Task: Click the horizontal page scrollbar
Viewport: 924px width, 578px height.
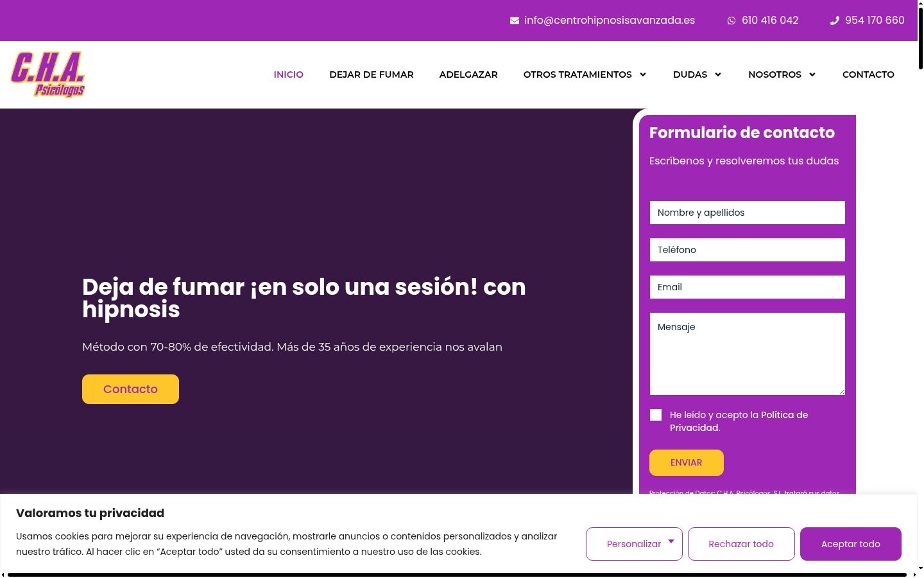Action: click(x=457, y=575)
